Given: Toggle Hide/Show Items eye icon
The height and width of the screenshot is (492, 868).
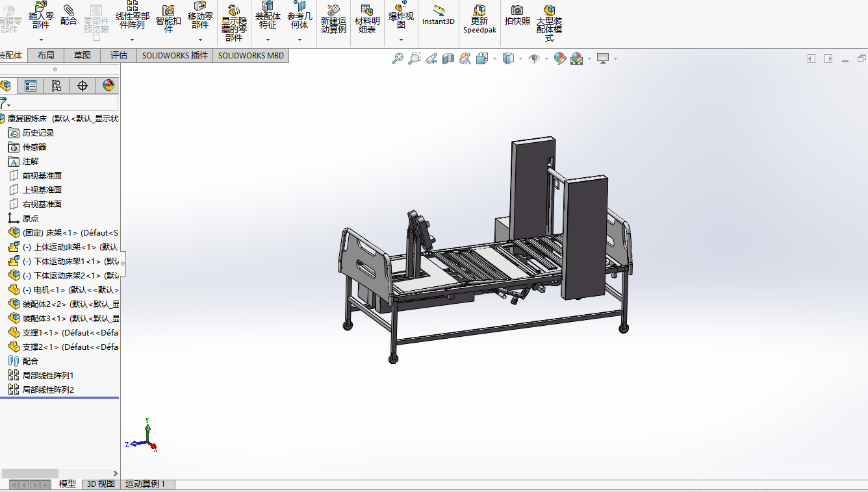Looking at the screenshot, I should point(534,58).
